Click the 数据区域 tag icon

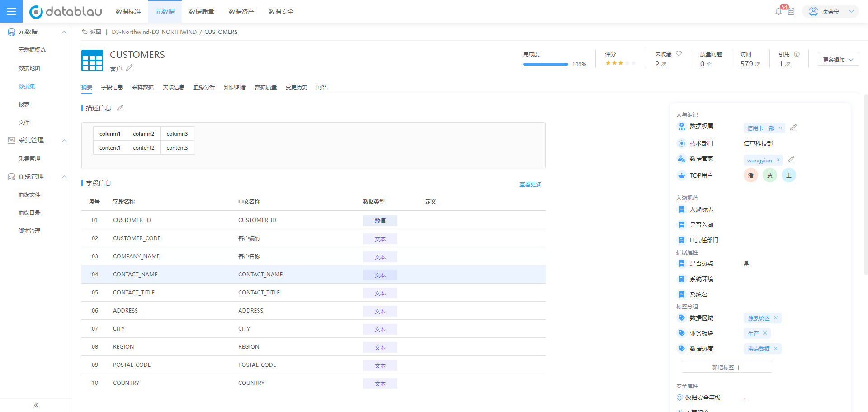[x=682, y=318]
